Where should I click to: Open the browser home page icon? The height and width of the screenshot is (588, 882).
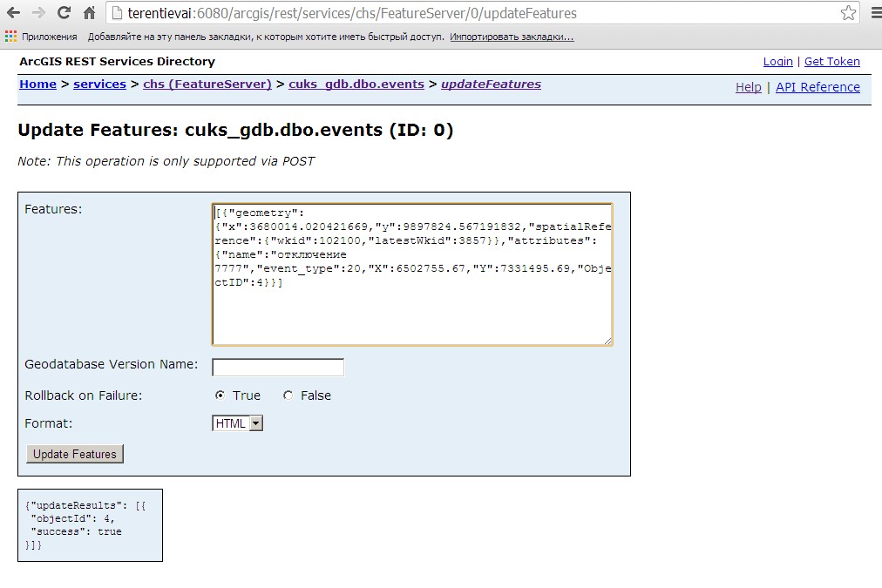pos(90,13)
